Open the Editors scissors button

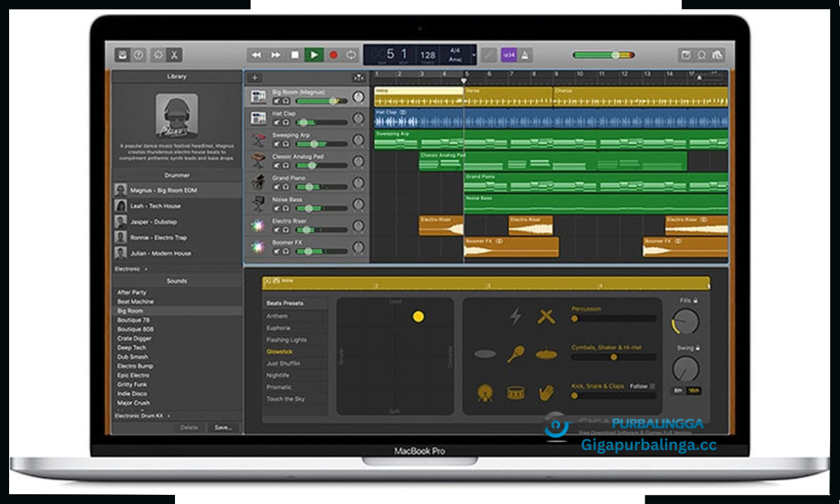pos(174,55)
